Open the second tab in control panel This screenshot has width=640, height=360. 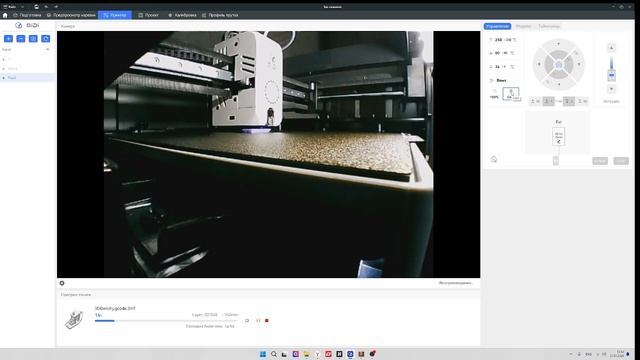(x=523, y=26)
